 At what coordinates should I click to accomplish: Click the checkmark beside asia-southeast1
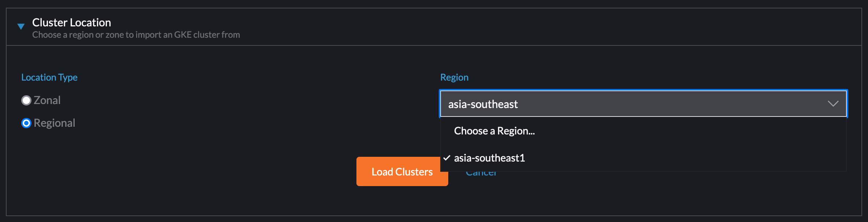(x=446, y=158)
